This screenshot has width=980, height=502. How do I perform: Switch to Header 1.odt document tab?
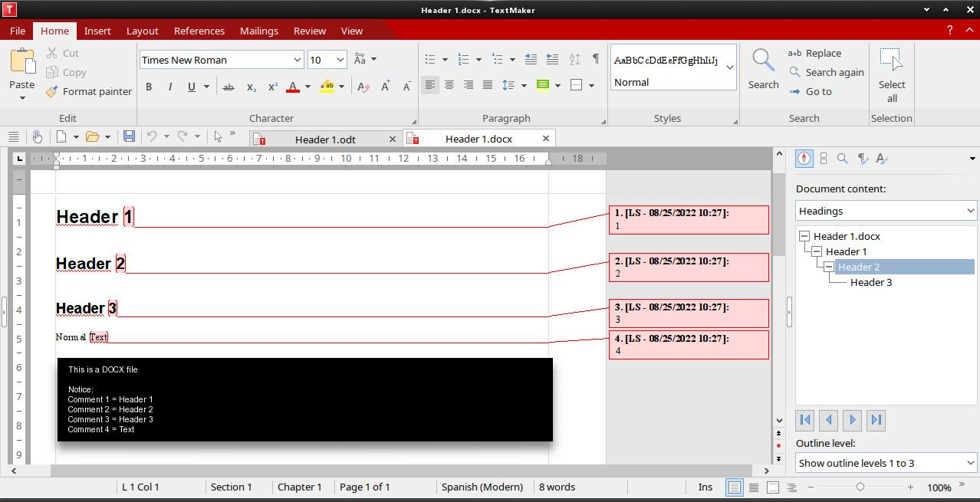coord(324,139)
